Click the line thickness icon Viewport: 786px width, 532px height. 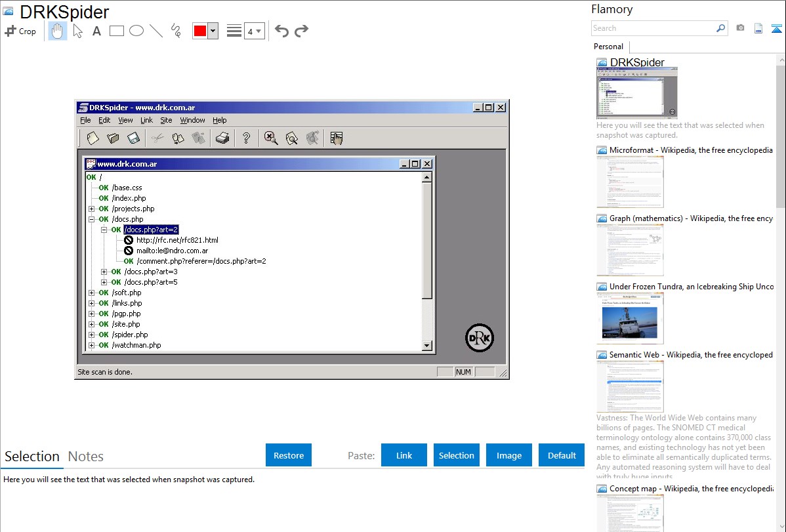pos(234,31)
